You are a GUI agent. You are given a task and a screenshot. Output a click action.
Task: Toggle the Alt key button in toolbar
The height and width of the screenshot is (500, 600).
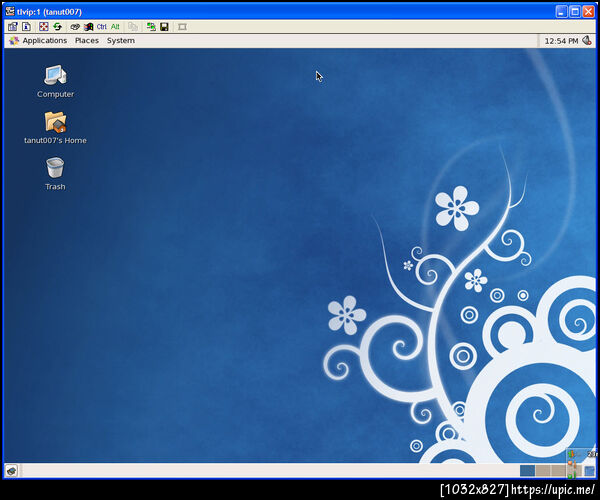(x=115, y=27)
